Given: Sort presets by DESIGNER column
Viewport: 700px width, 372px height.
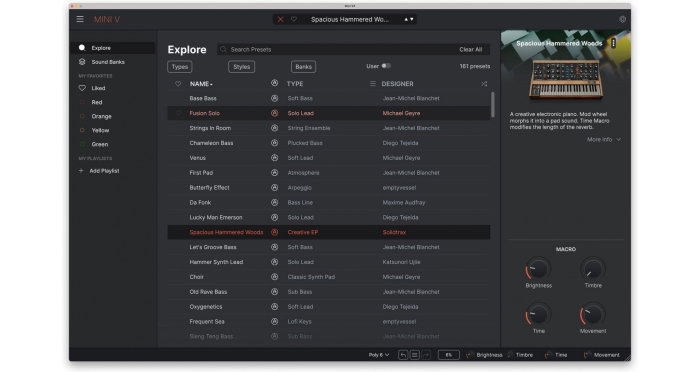Looking at the screenshot, I should click(397, 84).
